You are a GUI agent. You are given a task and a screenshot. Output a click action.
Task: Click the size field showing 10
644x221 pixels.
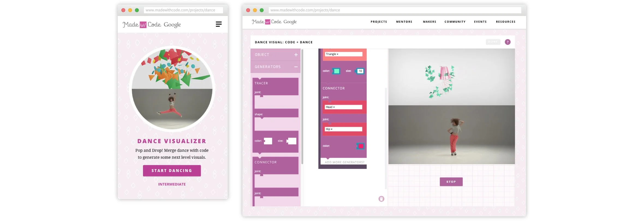pos(360,71)
